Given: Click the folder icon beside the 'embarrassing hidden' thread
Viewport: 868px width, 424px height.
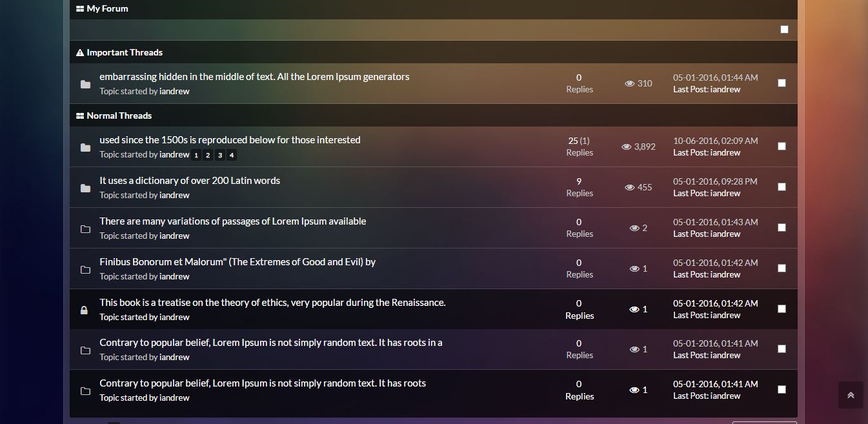Looking at the screenshot, I should point(85,85).
